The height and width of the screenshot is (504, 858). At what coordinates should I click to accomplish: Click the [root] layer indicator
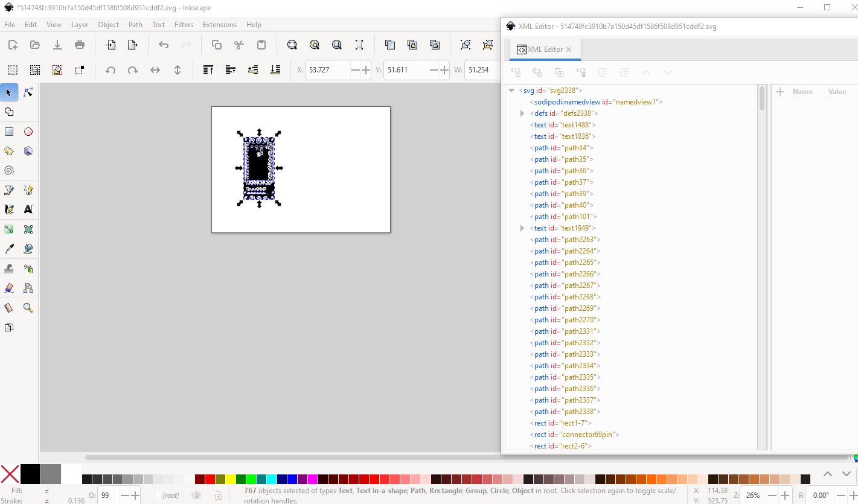(x=171, y=496)
